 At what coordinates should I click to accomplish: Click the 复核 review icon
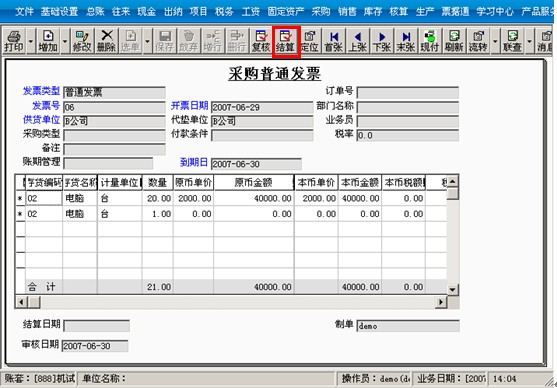(x=261, y=41)
